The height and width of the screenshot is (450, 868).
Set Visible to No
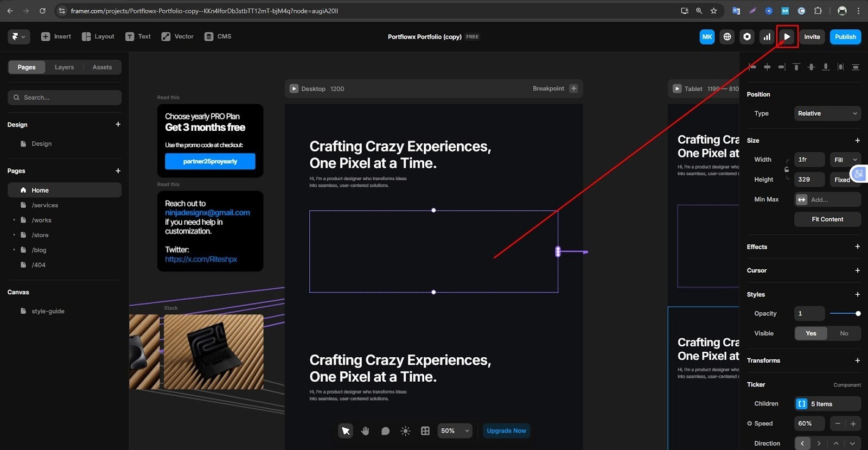click(844, 333)
